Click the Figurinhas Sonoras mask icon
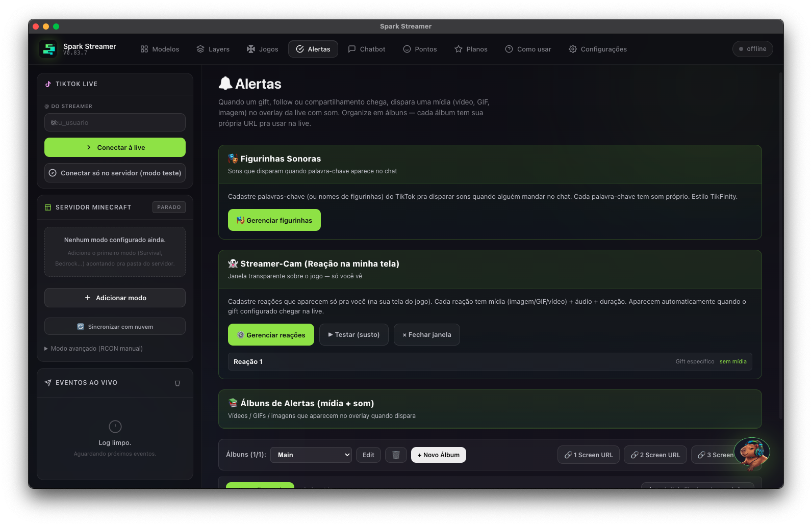 [233, 159]
